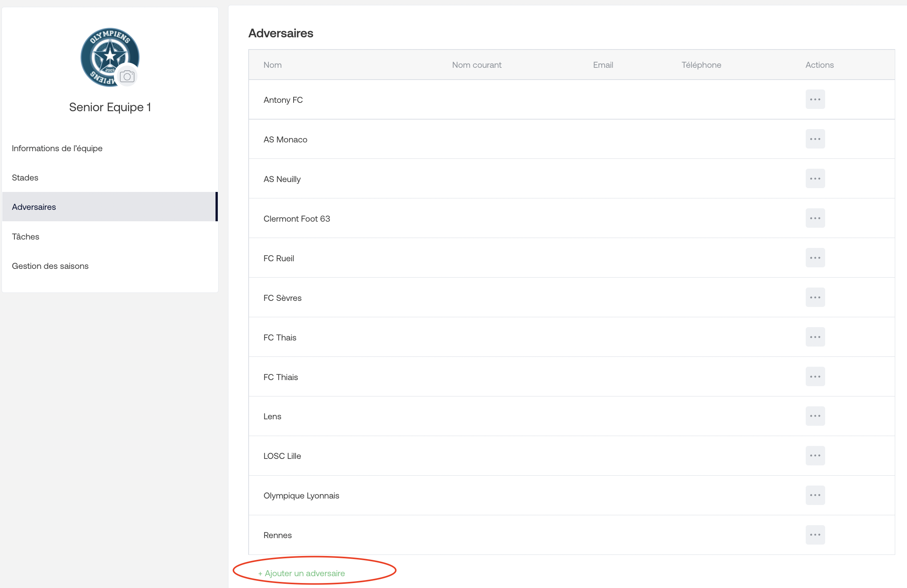Click the three-dot icon for FC Thais
The image size is (907, 588).
coord(814,337)
